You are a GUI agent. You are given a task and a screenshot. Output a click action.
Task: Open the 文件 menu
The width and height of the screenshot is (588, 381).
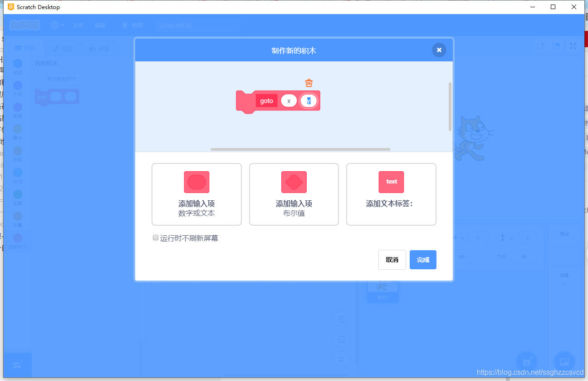point(78,25)
